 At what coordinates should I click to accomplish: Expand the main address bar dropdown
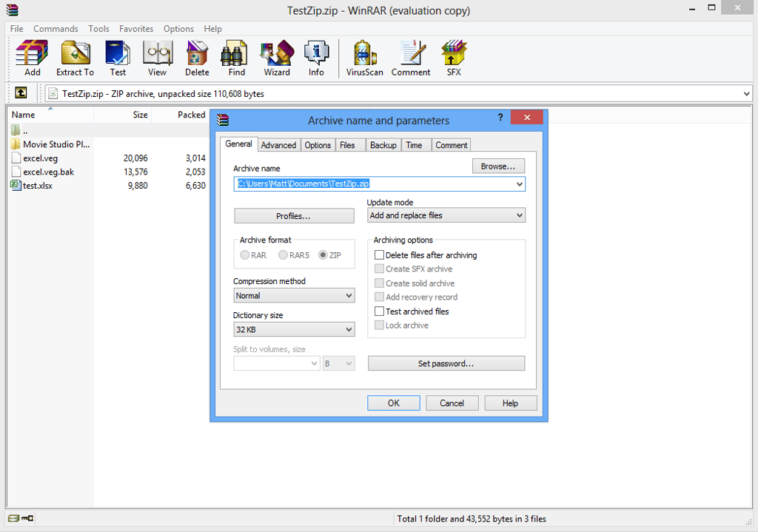click(746, 94)
